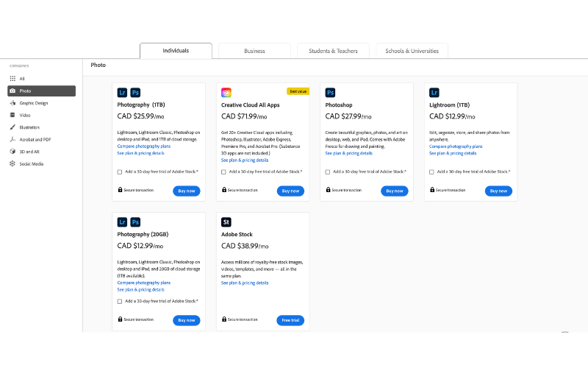This screenshot has width=588, height=368.
Task: Buy now for Creative Cloud All Apps
Action: (x=290, y=191)
